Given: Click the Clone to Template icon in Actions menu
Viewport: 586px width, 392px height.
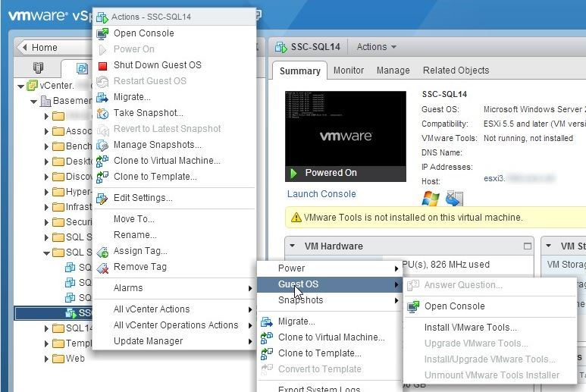Looking at the screenshot, I should coord(102,177).
